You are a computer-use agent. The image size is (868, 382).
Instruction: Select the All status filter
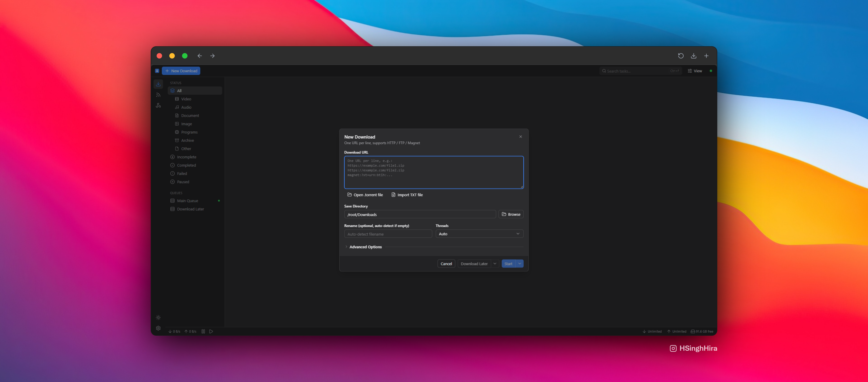(195, 91)
